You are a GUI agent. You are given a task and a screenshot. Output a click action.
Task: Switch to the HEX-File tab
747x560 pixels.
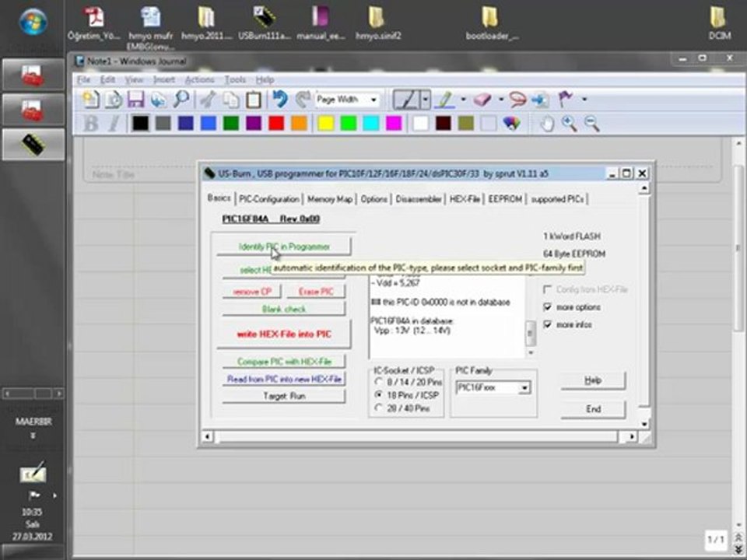pos(465,199)
